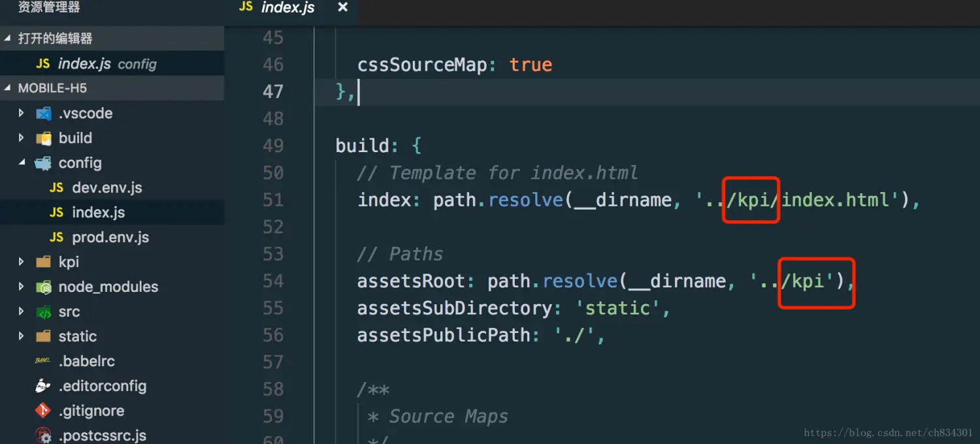980x444 pixels.
Task: Click 'resolve' on line 54
Action: point(580,281)
